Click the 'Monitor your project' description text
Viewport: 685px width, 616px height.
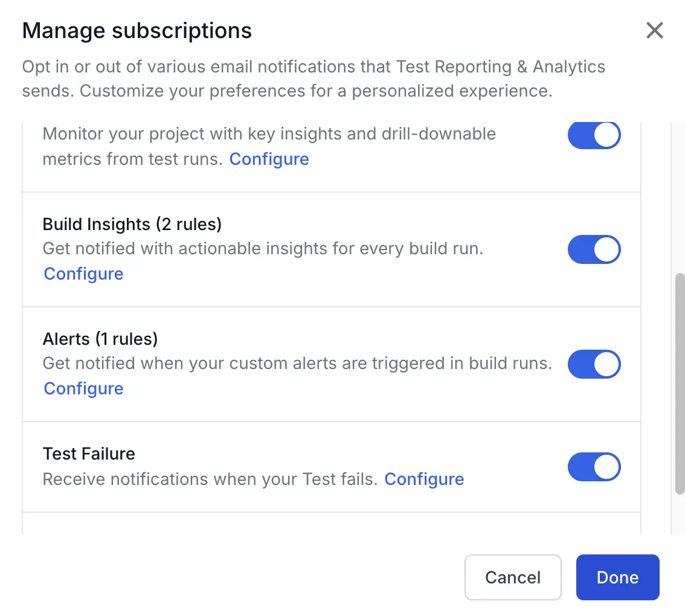[x=269, y=133]
